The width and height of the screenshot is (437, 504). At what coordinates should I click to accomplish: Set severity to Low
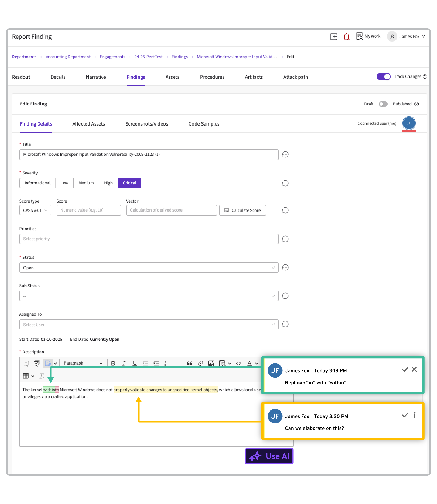point(64,183)
